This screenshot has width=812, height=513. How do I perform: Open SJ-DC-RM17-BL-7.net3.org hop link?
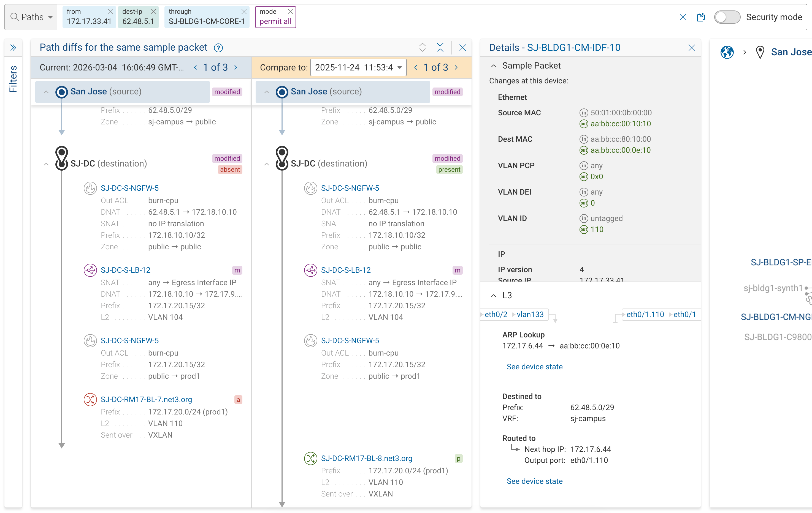[146, 400]
